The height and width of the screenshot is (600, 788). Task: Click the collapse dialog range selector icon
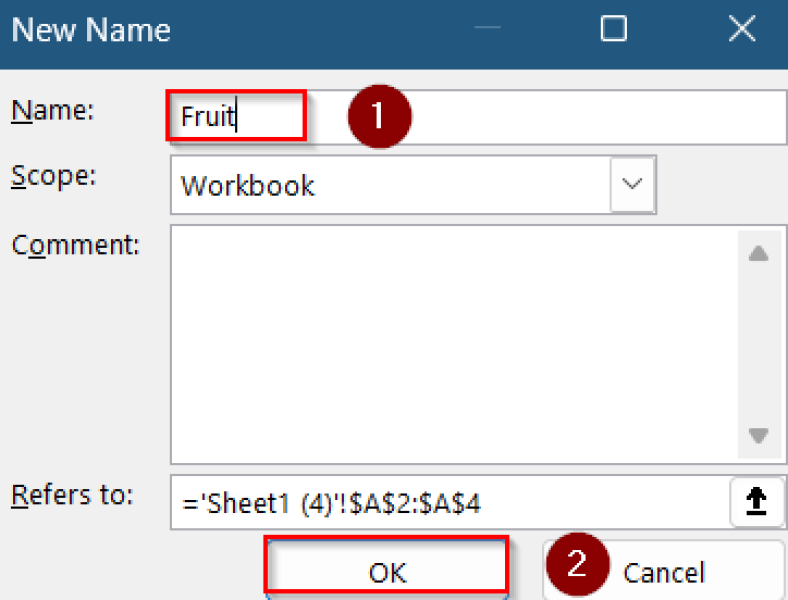tap(756, 502)
